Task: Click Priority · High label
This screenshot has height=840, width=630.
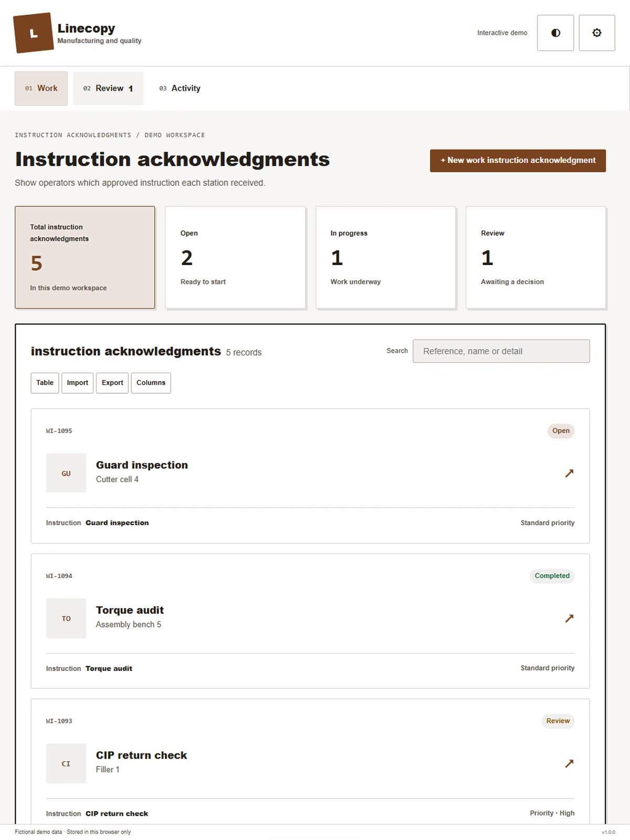Action: 552,813
